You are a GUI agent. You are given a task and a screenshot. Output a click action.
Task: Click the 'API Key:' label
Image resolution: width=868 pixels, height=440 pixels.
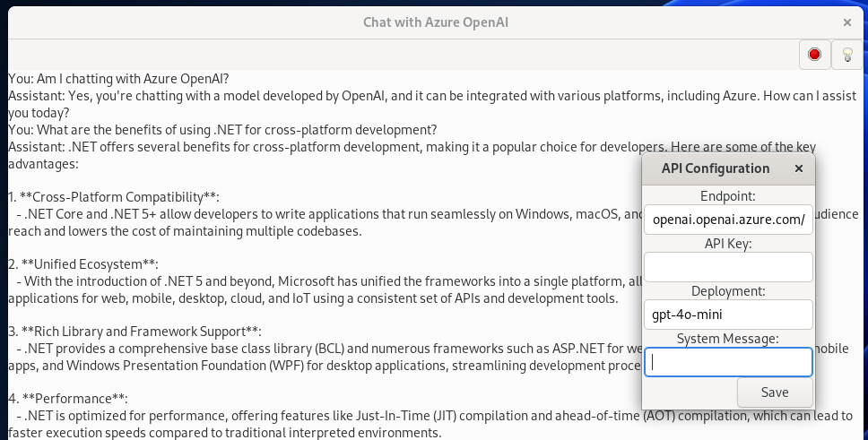[728, 244]
